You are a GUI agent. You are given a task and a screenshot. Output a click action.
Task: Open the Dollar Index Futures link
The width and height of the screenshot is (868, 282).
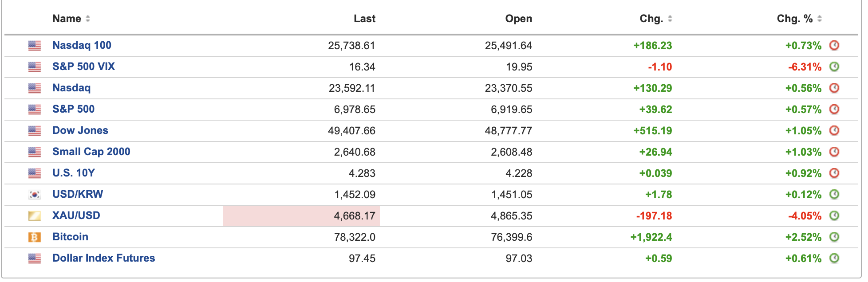coord(103,258)
